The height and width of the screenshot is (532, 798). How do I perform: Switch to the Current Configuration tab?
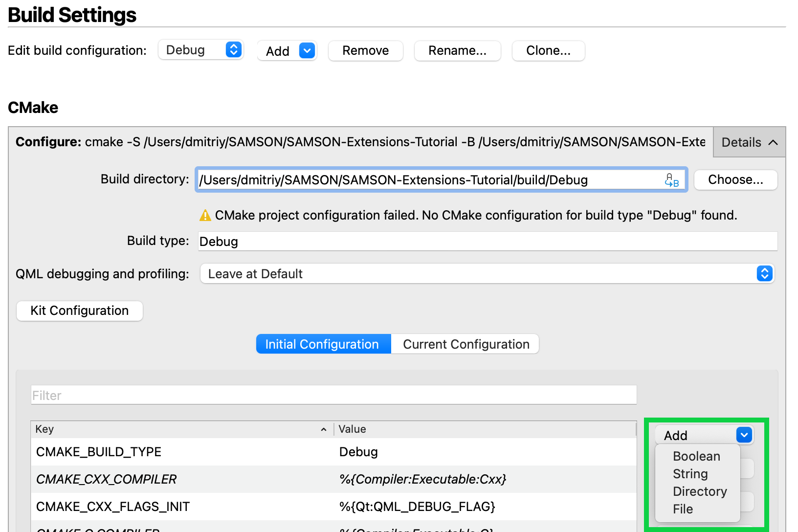point(465,344)
